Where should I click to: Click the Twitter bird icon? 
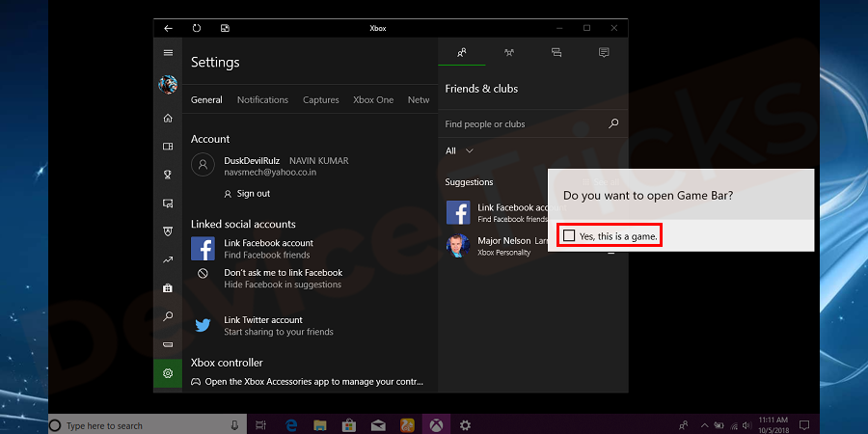point(203,326)
